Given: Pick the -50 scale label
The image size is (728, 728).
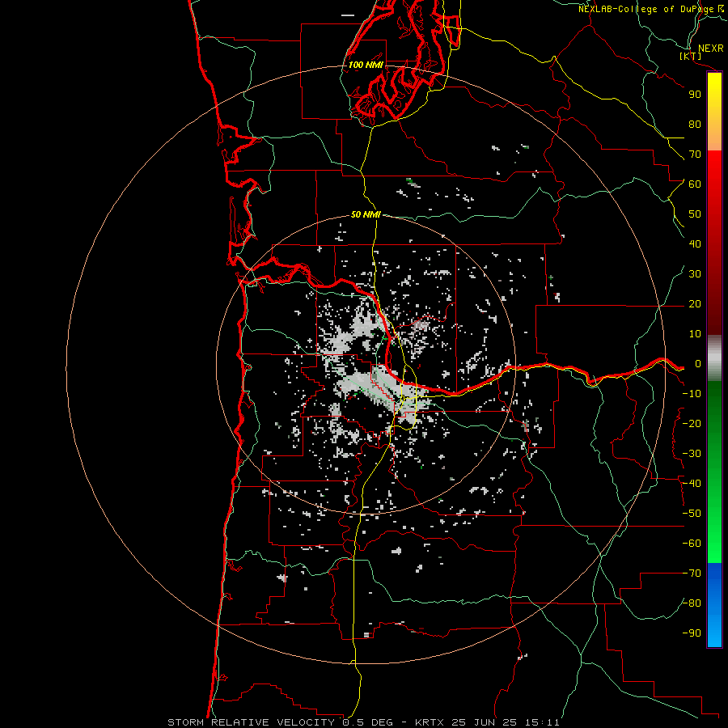Looking at the screenshot, I should [x=692, y=514].
